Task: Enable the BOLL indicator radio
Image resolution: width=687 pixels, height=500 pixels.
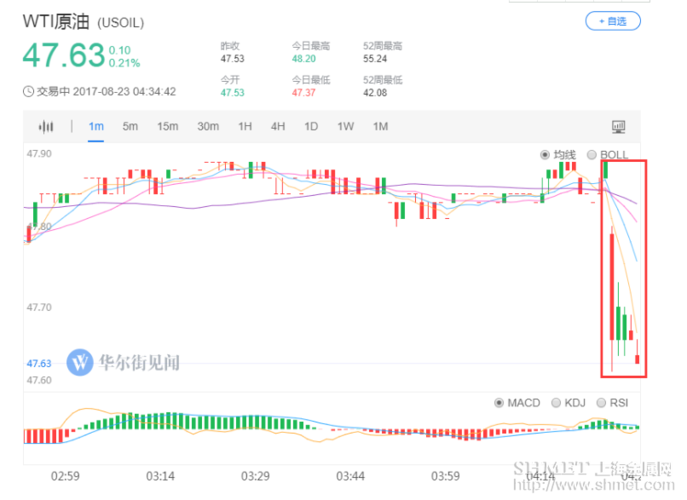Action: (591, 155)
